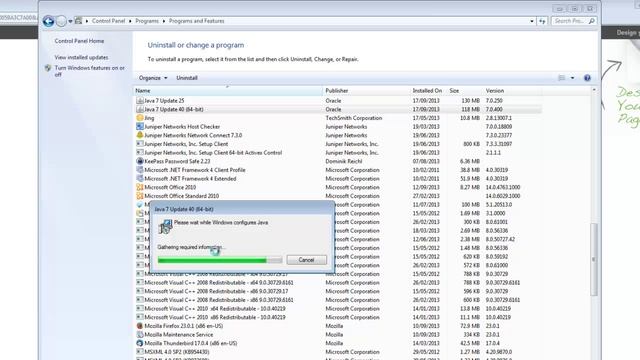Open Turn Windows features on or off
Viewport: 640px width, 360px height.
tap(90, 71)
